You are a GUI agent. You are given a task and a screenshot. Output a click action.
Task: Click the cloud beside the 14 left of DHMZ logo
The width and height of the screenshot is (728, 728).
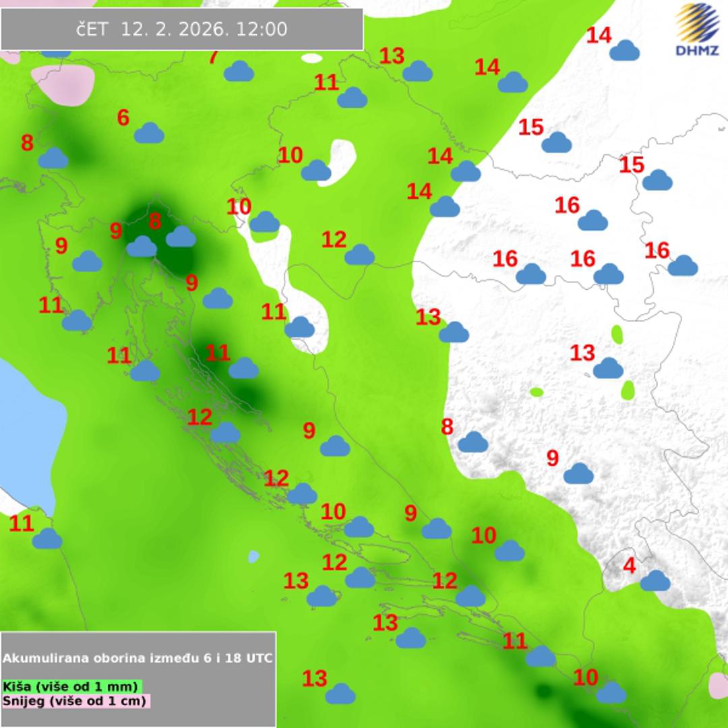(x=624, y=51)
